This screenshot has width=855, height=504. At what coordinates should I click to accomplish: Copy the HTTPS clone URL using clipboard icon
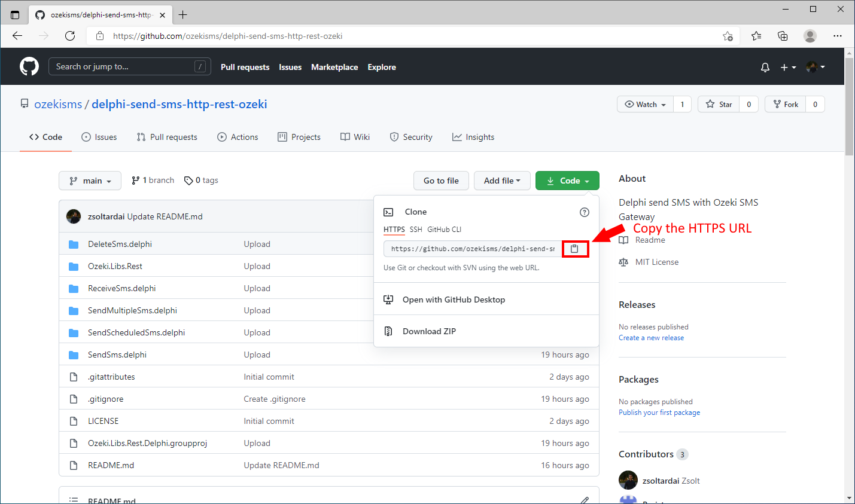[574, 249]
